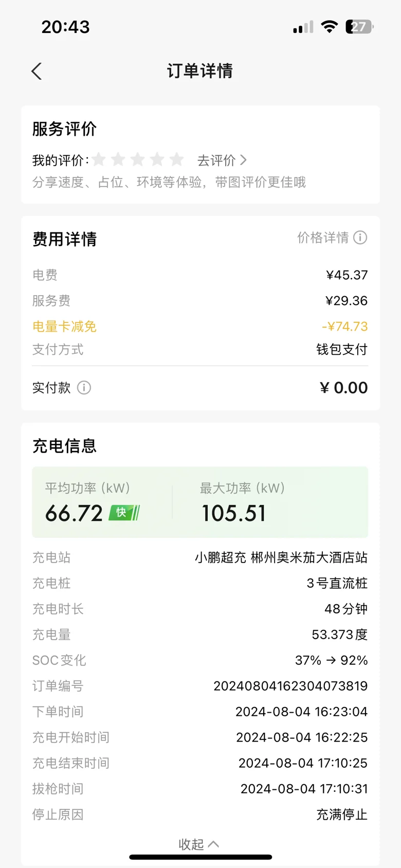Tap the fourth rating star
The height and width of the screenshot is (868, 401).
[157, 160]
